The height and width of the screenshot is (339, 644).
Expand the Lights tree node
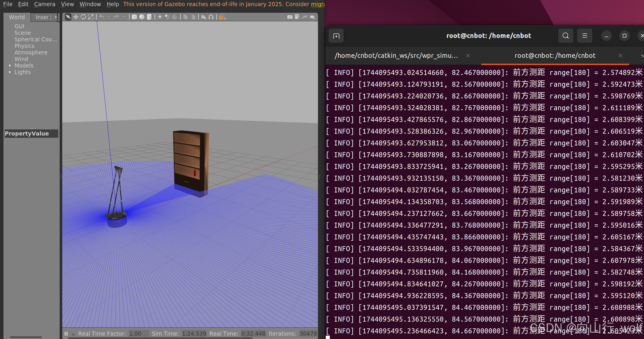pos(10,72)
